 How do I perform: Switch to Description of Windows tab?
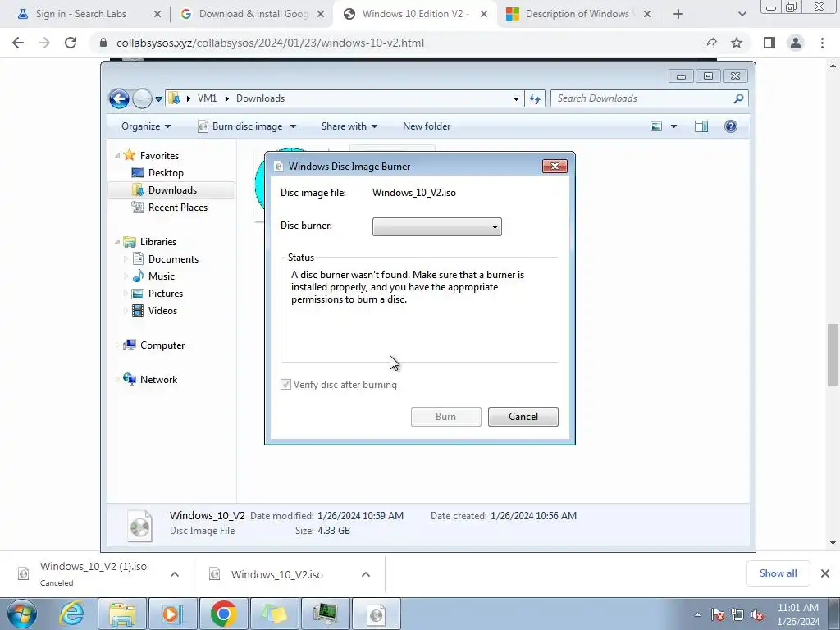point(577,14)
